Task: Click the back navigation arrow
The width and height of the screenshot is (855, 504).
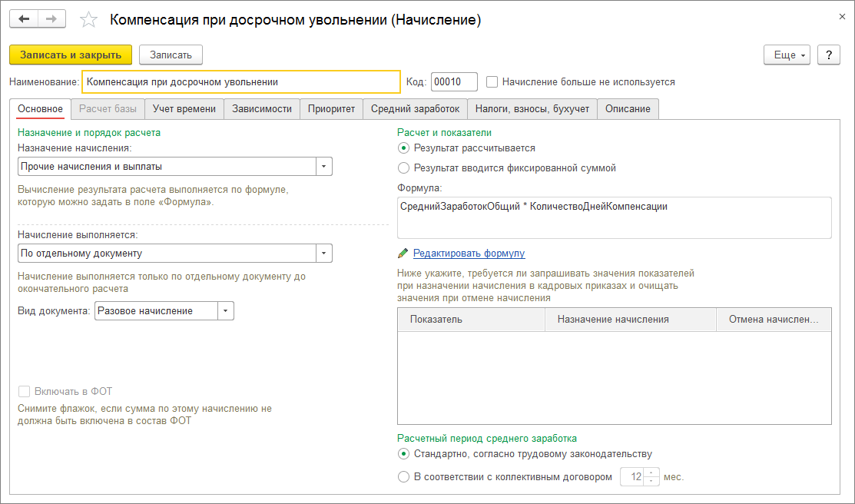Action: click(23, 19)
